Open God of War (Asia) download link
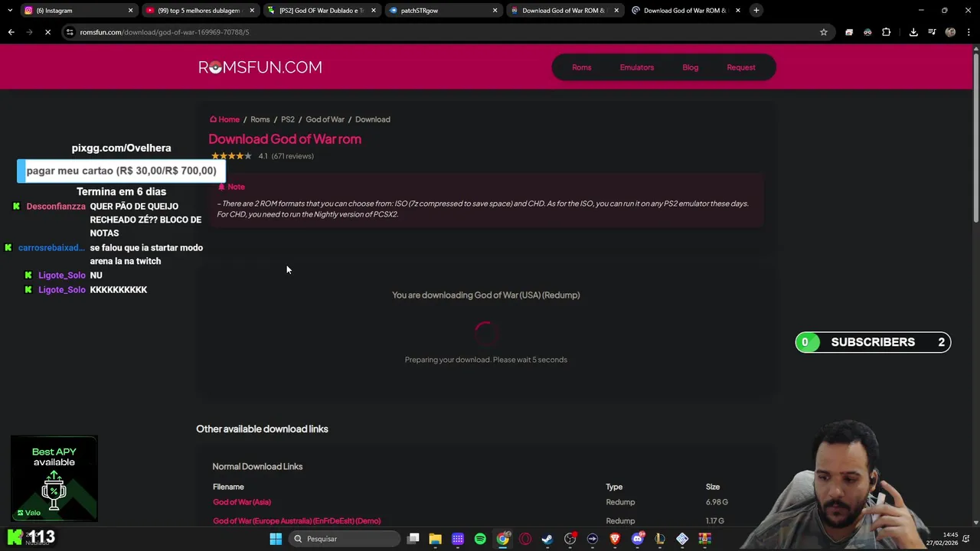 (242, 502)
